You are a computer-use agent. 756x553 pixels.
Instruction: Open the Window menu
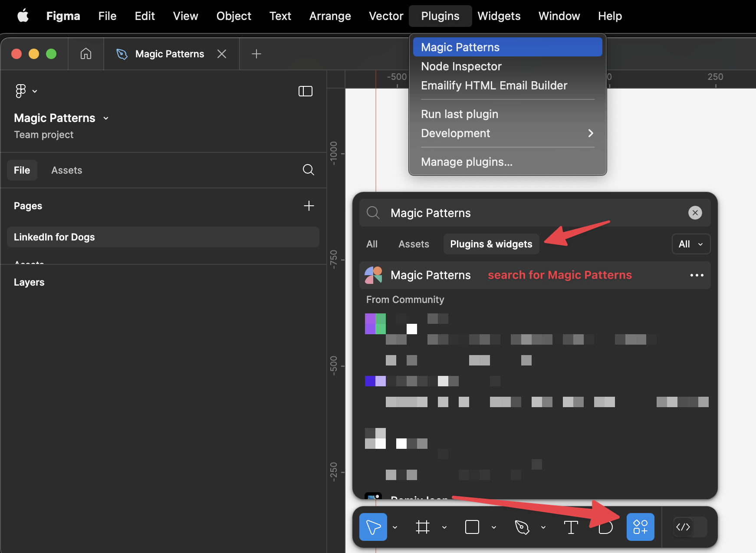[x=559, y=16]
